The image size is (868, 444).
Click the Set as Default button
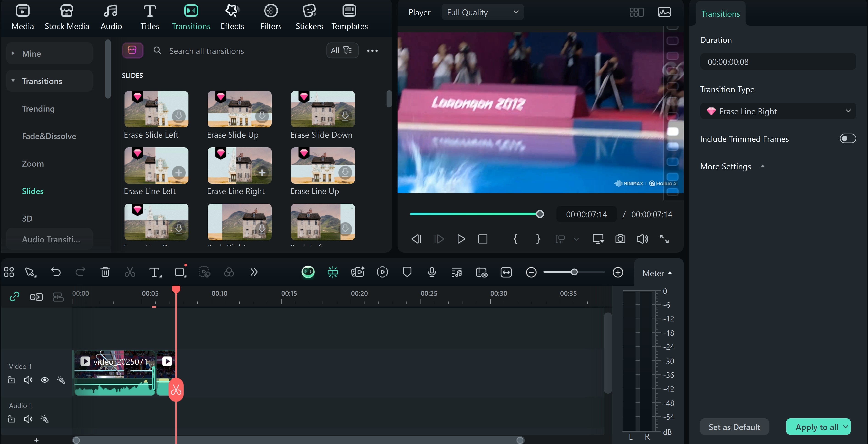pos(734,427)
